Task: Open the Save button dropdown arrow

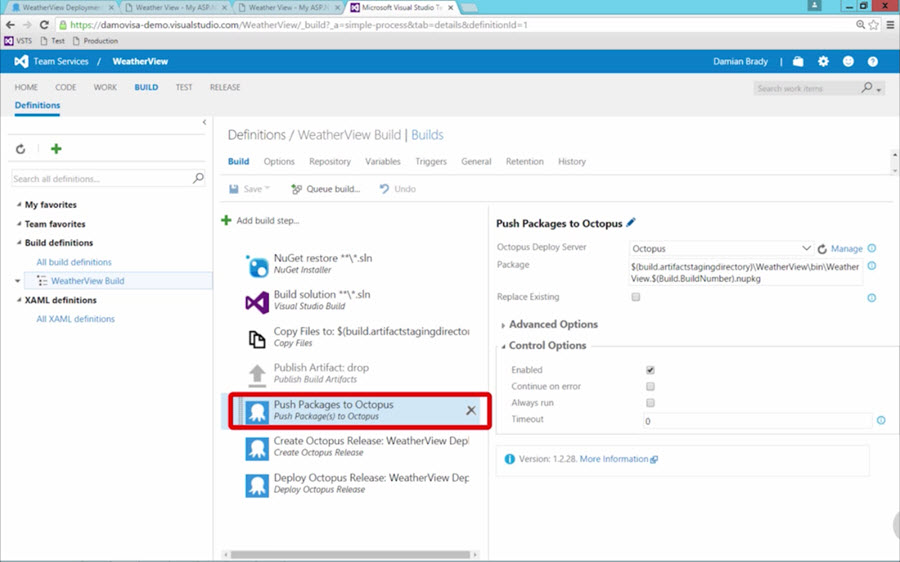Action: pos(267,189)
